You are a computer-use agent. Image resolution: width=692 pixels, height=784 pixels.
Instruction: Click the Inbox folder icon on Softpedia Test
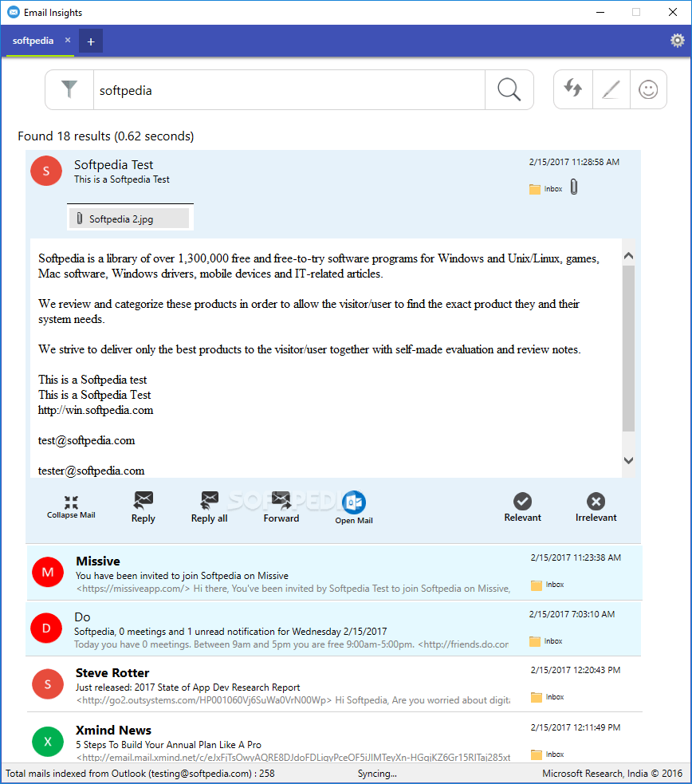pyautogui.click(x=535, y=188)
